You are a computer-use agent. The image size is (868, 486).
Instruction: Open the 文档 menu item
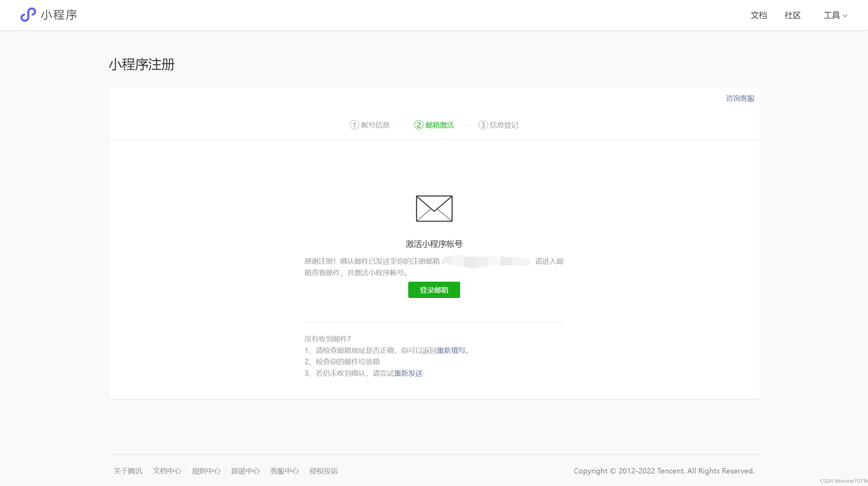tap(759, 15)
